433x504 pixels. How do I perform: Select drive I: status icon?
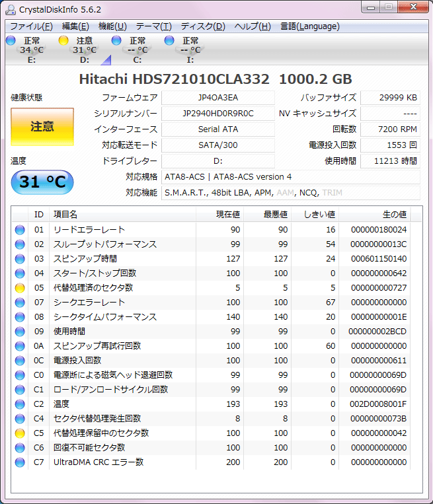[169, 41]
